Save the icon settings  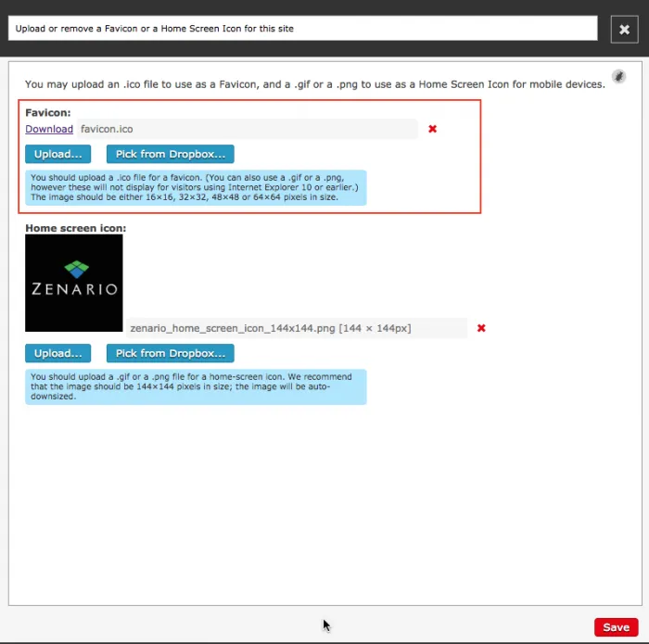click(616, 627)
